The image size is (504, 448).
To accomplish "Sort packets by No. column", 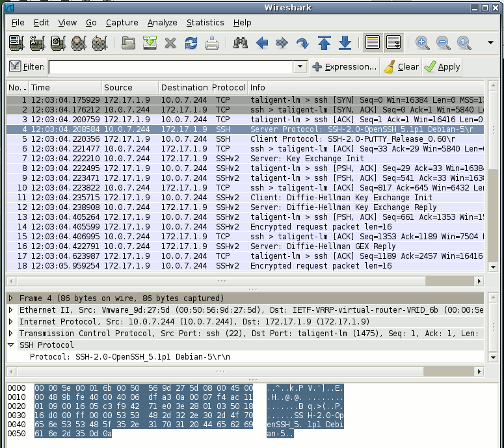I will tap(18, 87).
